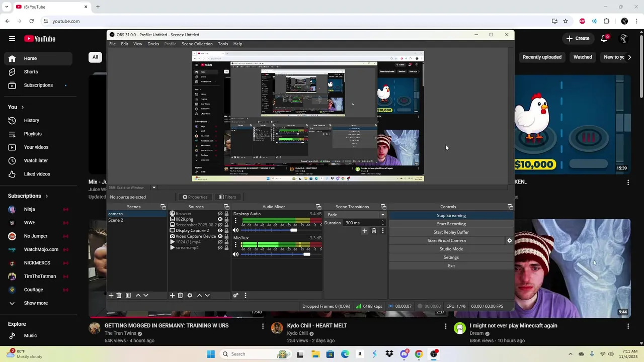Add a new scene in OBS Scenes panel
Image resolution: width=644 pixels, height=362 pixels.
(111, 295)
